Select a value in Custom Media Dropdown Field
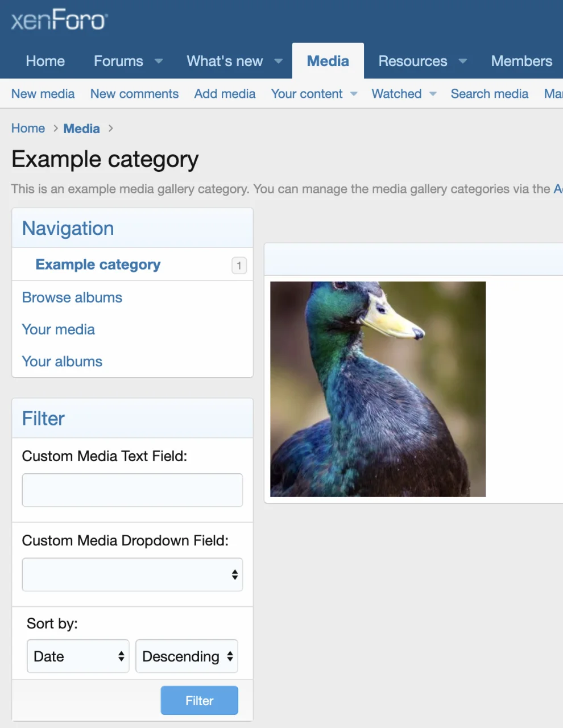Image resolution: width=563 pixels, height=728 pixels. tap(132, 574)
